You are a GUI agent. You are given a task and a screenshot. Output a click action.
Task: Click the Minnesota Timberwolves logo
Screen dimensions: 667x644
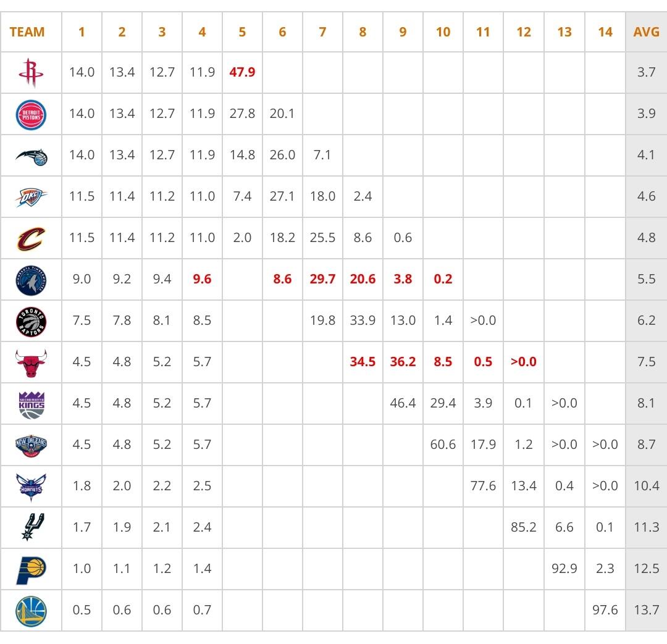coord(31,280)
